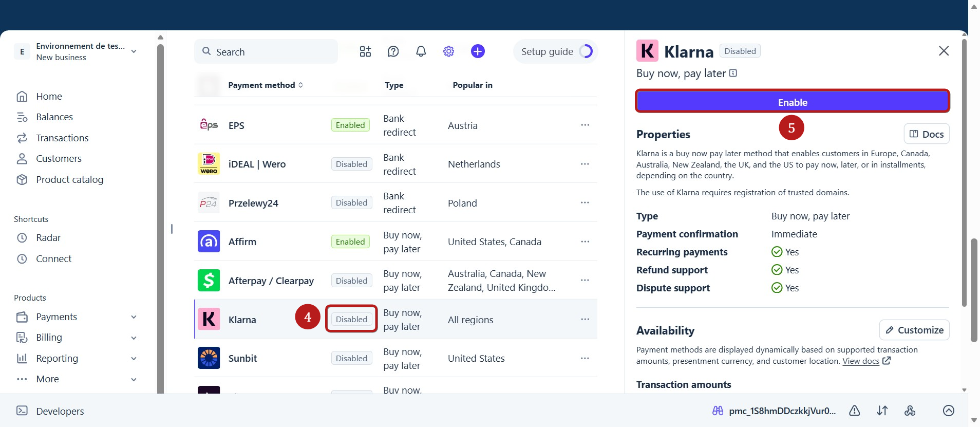Click the Affirm Enabled badge
Viewport: 980px width, 427px height.
pyautogui.click(x=350, y=242)
